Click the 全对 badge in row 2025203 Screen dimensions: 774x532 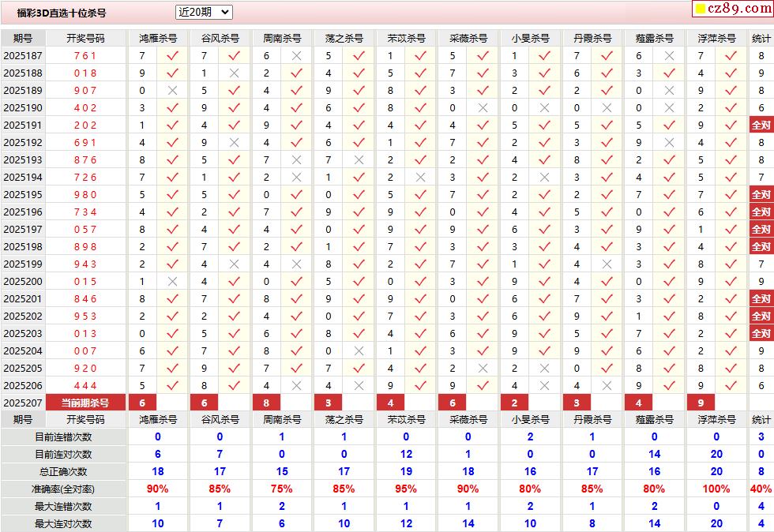tap(761, 334)
